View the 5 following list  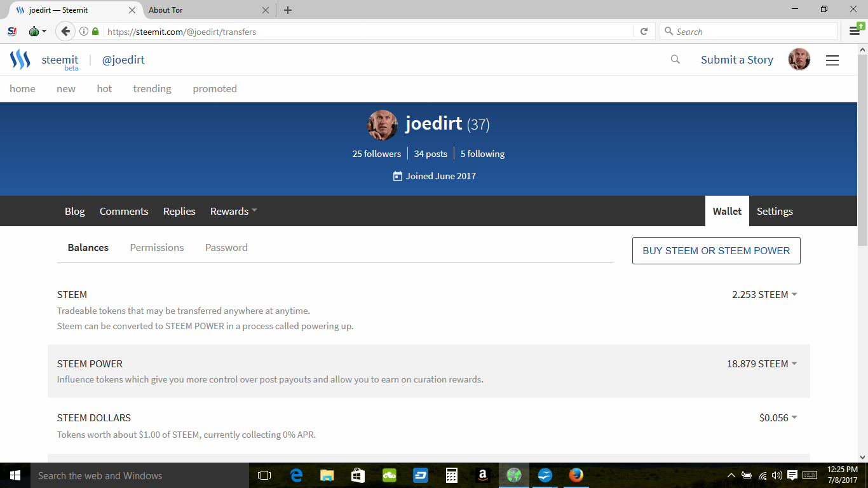482,154
